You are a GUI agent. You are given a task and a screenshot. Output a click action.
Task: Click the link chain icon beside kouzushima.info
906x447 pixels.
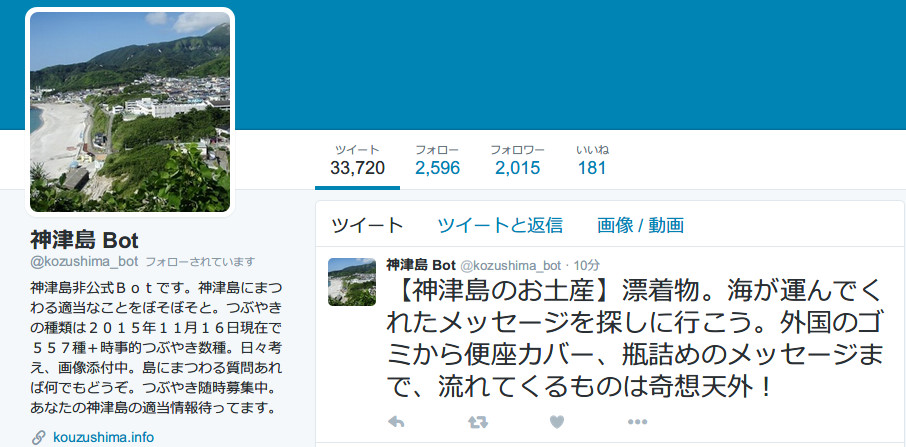[39, 437]
